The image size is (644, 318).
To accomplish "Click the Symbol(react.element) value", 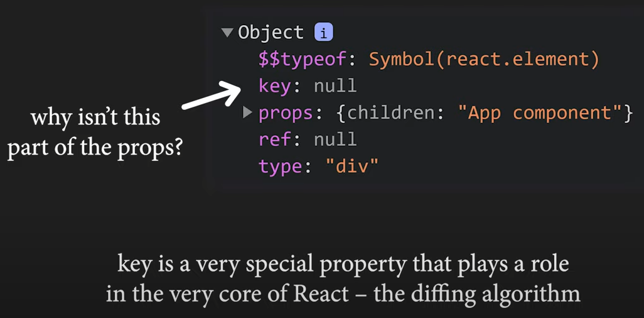I will coord(484,60).
